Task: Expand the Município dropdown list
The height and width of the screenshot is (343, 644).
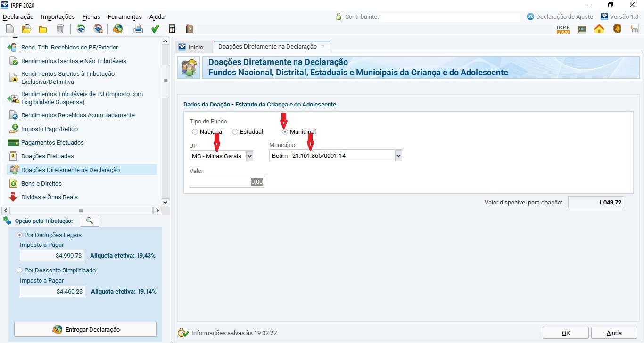Action: tap(398, 156)
